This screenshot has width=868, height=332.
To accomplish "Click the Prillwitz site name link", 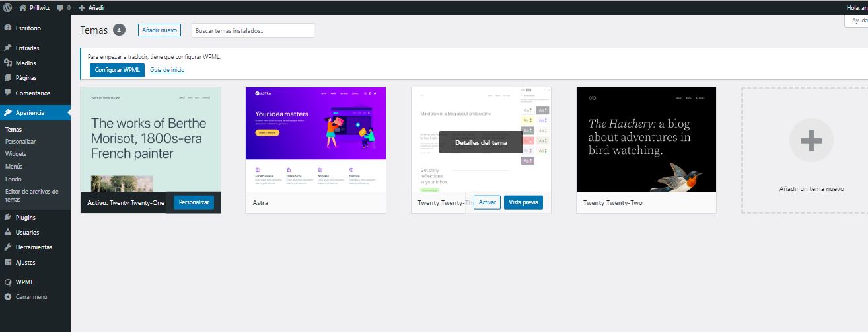I will pos(41,7).
